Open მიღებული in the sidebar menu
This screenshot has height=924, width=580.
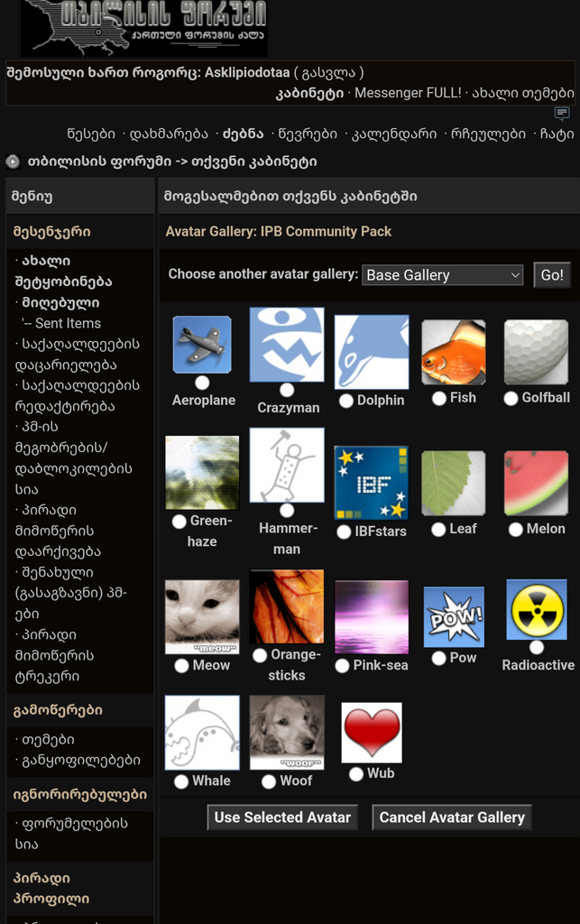(60, 303)
